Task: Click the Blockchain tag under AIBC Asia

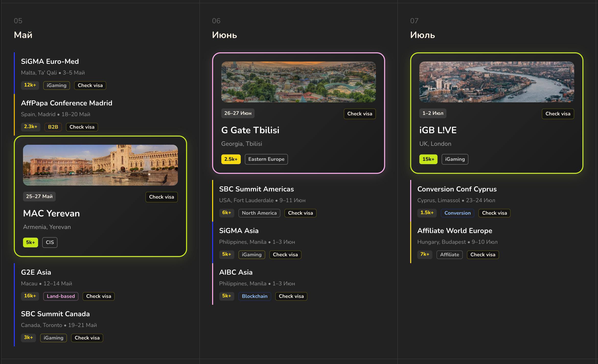Action: pos(255,296)
